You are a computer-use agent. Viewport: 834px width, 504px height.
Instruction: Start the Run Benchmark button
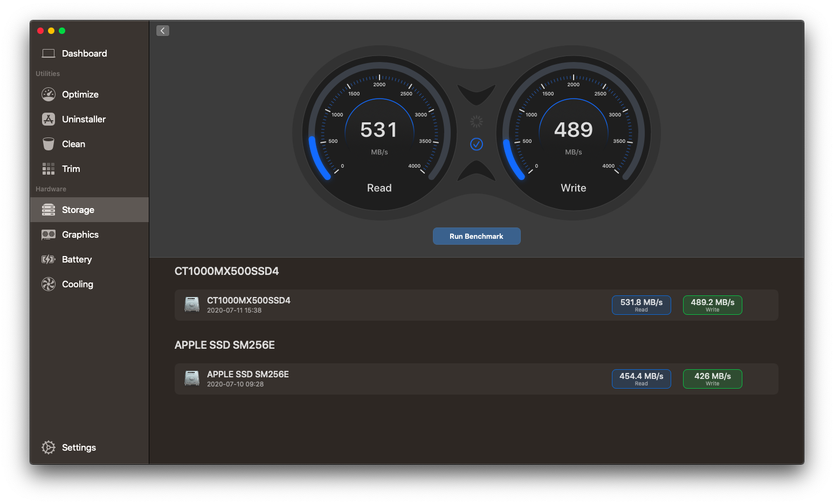click(x=477, y=236)
